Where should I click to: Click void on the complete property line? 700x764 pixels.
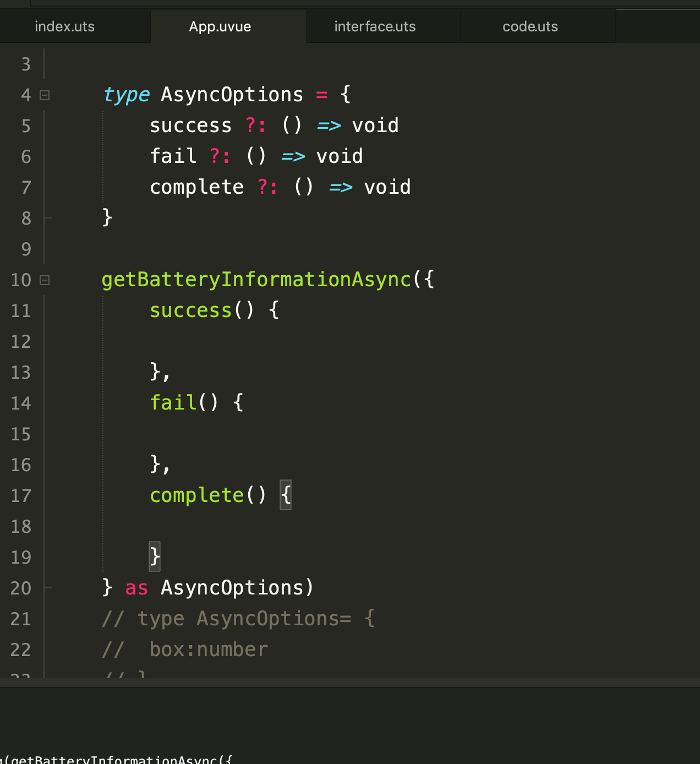[387, 187]
